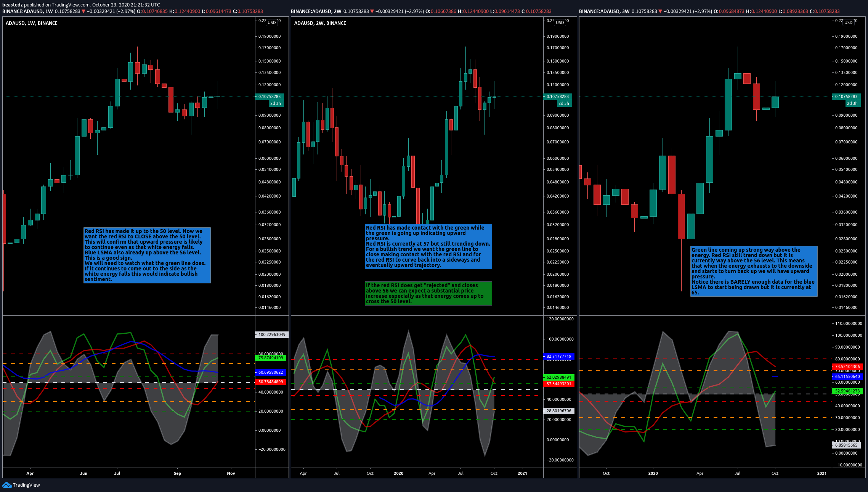Click the TradingView cloud logo icon
Viewport: 868px width, 492px height.
[7, 485]
